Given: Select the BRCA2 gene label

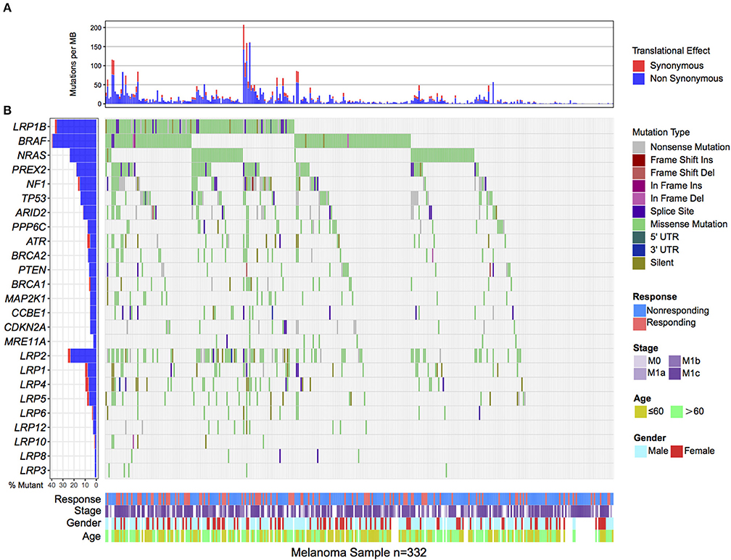Looking at the screenshot, I should [x=29, y=256].
